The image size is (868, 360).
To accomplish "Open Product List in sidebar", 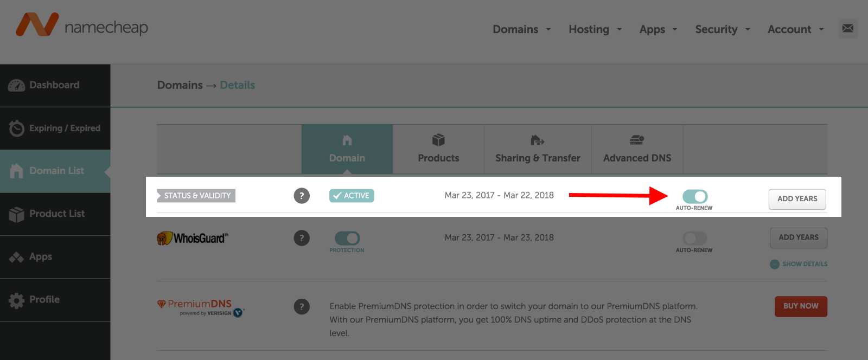I will (x=55, y=214).
